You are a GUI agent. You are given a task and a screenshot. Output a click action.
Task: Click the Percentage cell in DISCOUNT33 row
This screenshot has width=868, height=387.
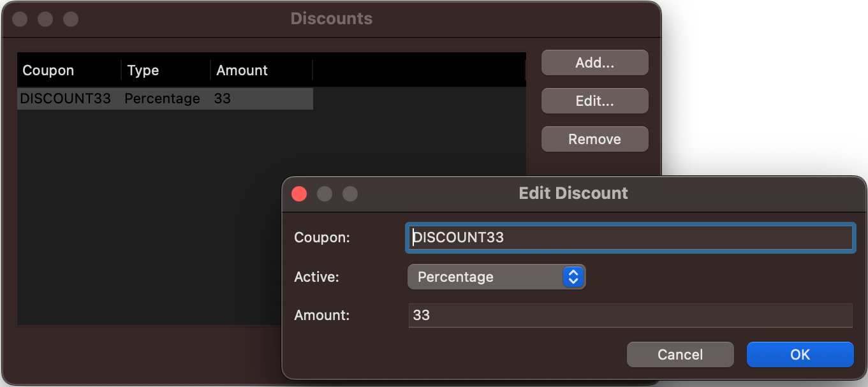click(x=162, y=99)
